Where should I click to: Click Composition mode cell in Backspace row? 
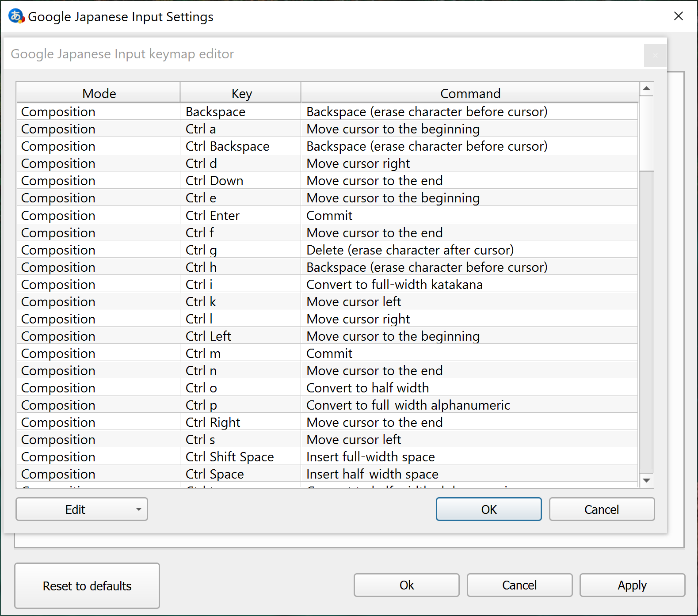click(x=98, y=112)
